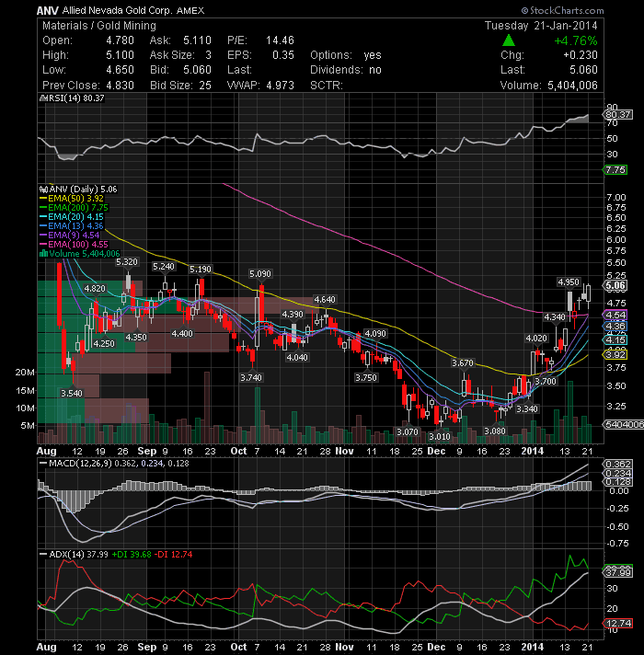Click the green EMA(200) legend color dash
This screenshot has height=655, width=644.
coord(43,208)
